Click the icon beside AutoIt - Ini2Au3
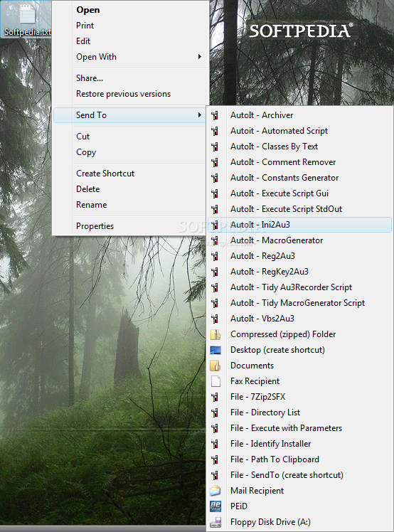 click(x=215, y=225)
